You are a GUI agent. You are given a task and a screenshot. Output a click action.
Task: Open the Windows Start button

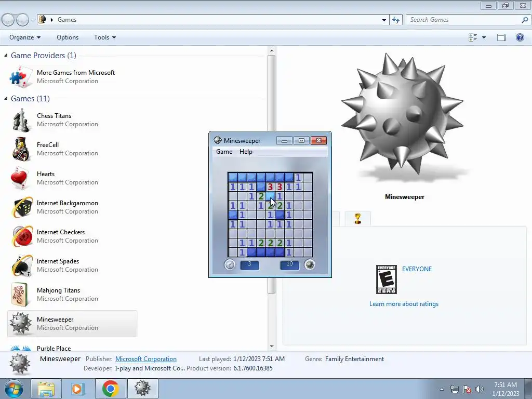pos(13,389)
